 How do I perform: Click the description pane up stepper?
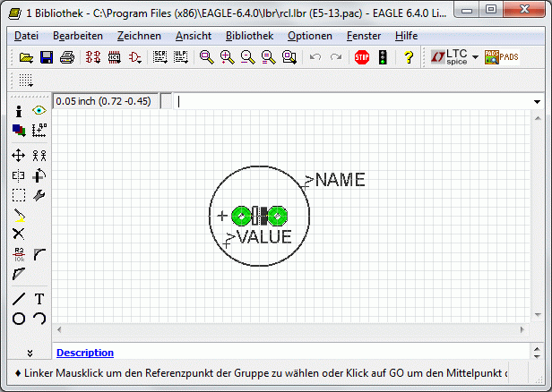point(537,349)
